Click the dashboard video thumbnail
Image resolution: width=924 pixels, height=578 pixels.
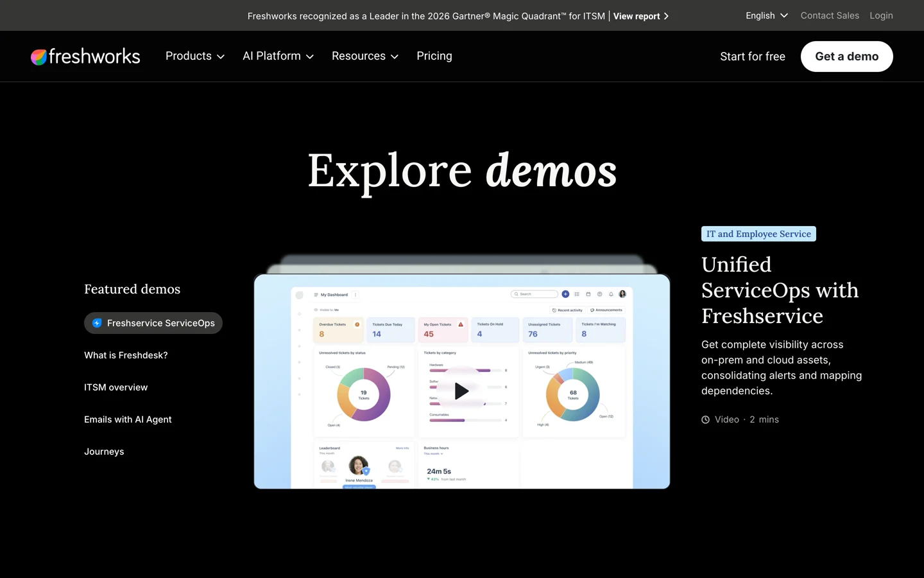pos(462,381)
